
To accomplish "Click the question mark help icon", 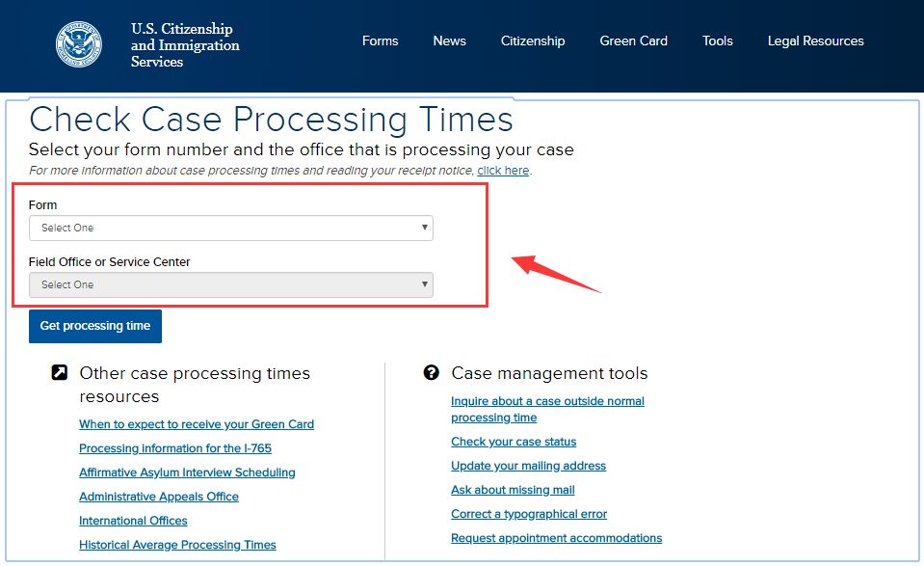I will click(432, 373).
